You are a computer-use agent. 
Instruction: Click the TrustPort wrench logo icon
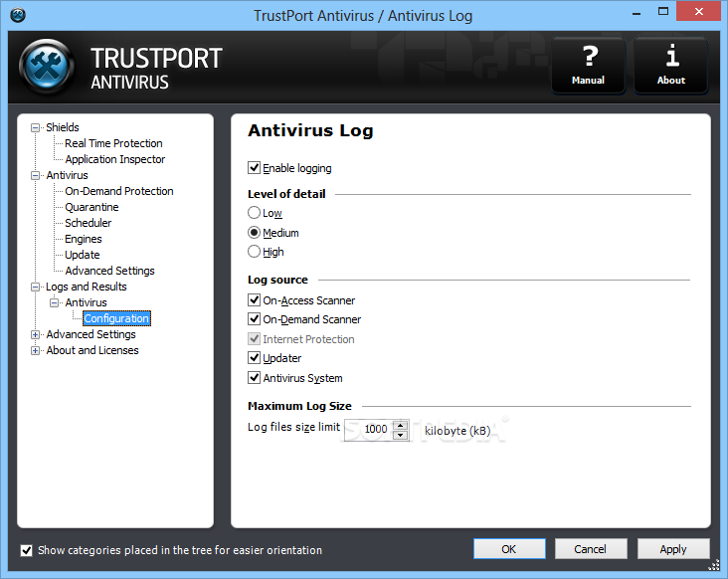point(47,67)
